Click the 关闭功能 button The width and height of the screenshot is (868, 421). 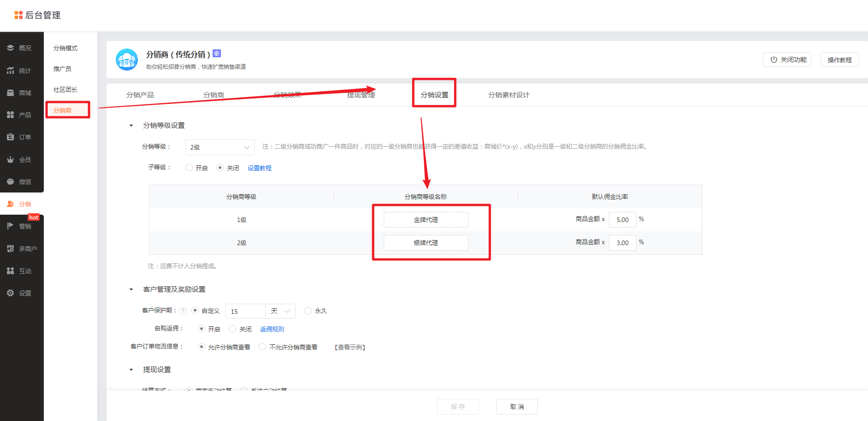pos(787,60)
